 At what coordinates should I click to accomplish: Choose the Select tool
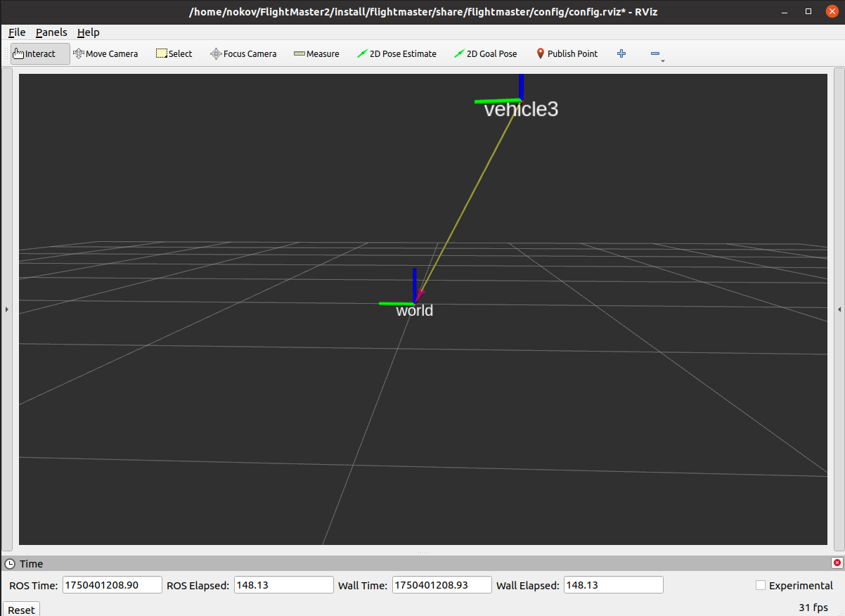[x=174, y=54]
